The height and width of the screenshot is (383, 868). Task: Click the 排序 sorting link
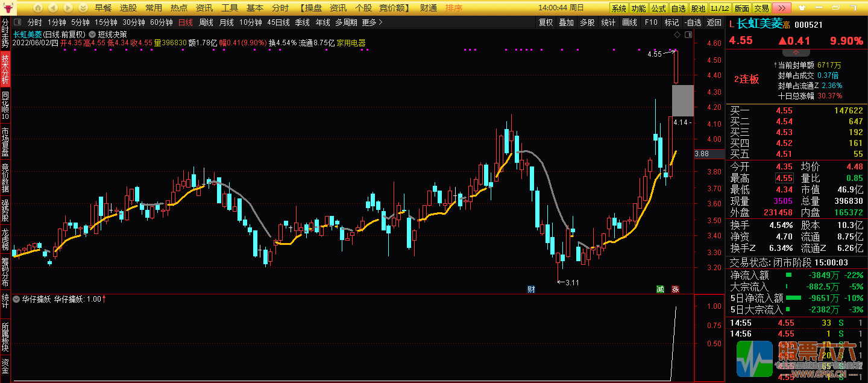click(x=454, y=8)
